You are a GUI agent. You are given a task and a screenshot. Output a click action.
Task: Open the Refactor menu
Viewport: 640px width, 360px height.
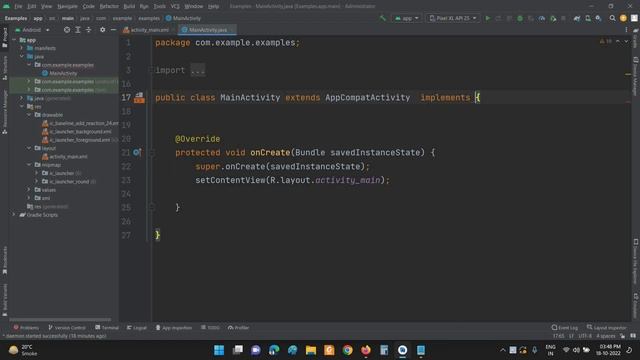(109, 6)
